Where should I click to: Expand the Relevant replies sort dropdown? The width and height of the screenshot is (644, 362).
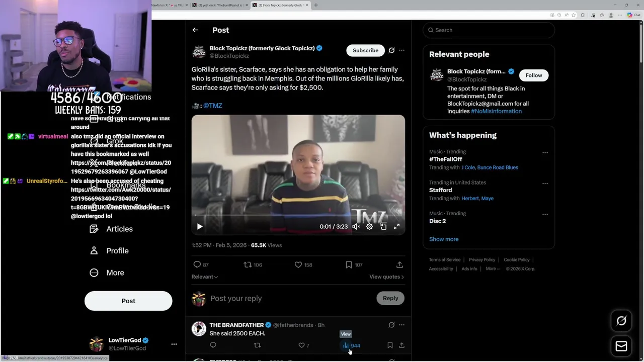(x=204, y=277)
